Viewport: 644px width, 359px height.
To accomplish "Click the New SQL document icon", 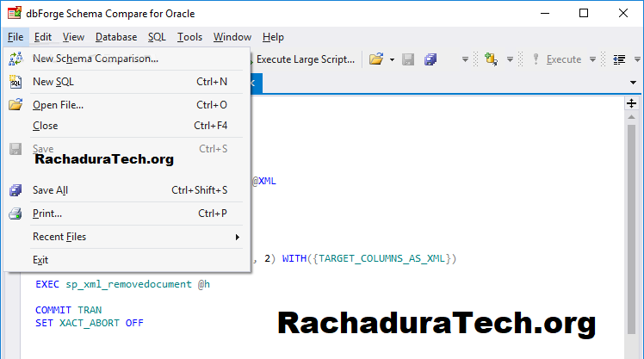I will point(15,82).
